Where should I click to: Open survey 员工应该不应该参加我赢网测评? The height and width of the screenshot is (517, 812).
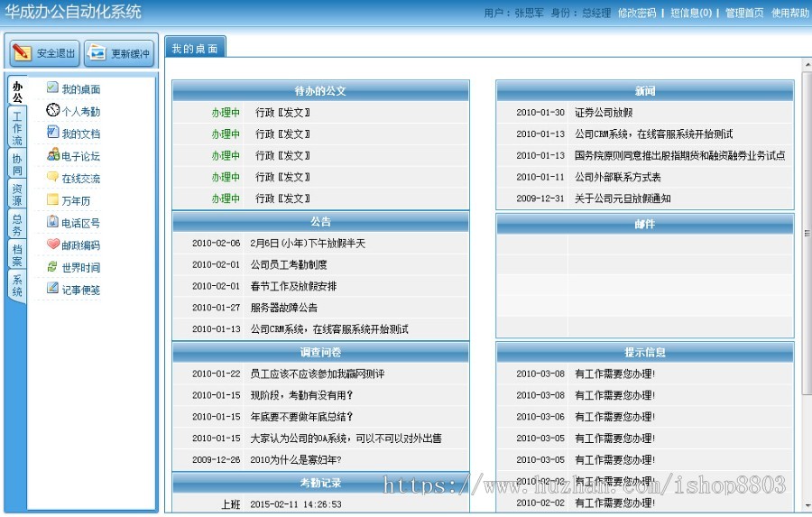coord(317,374)
